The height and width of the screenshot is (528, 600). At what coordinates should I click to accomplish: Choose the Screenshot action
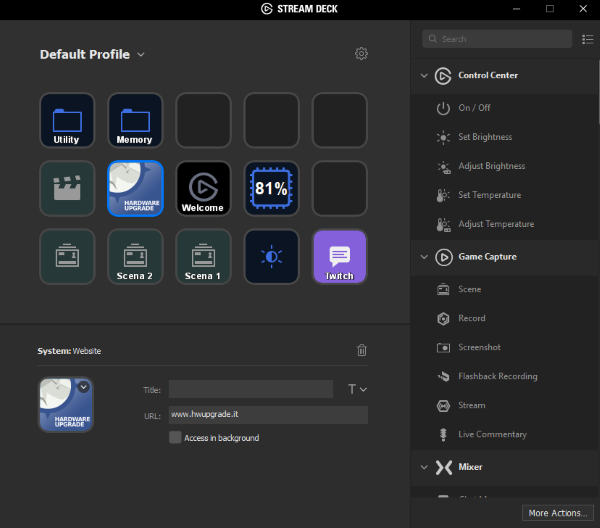click(x=505, y=347)
